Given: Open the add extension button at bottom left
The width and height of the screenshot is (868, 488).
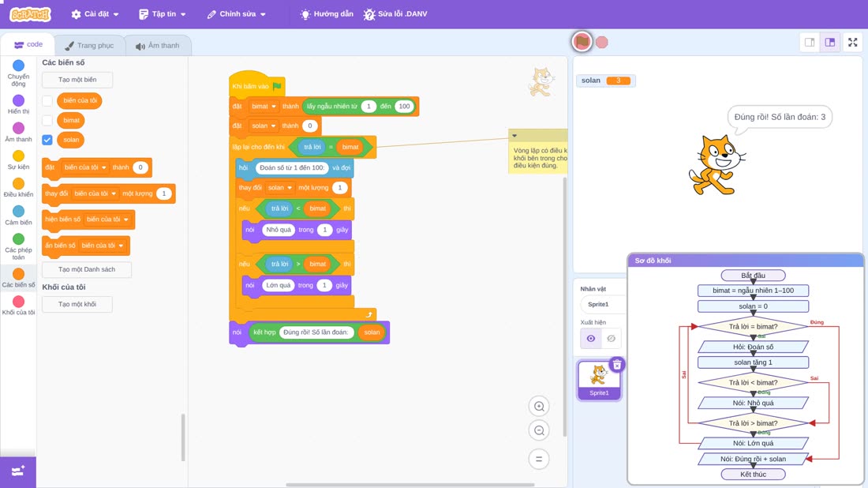Looking at the screenshot, I should tap(18, 471).
